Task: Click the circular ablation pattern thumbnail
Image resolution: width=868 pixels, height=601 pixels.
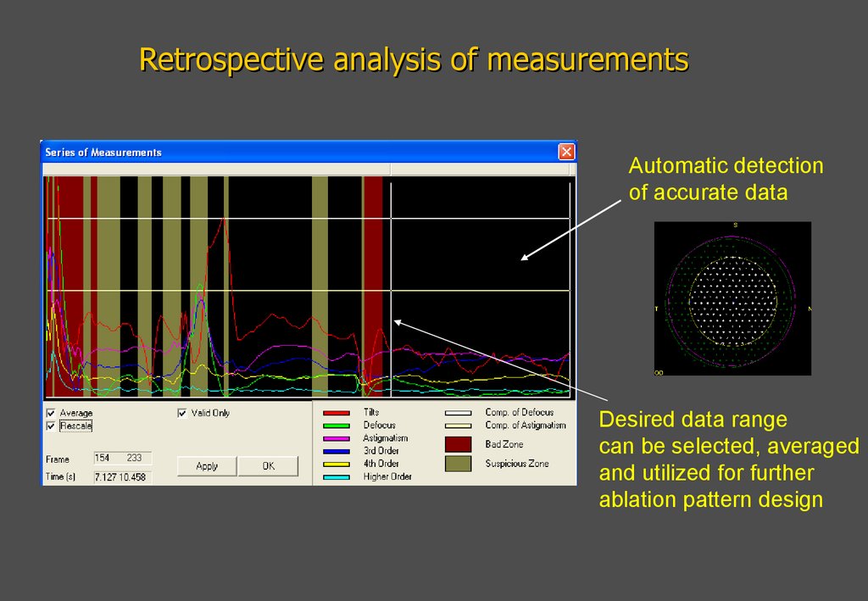Action: (x=732, y=298)
